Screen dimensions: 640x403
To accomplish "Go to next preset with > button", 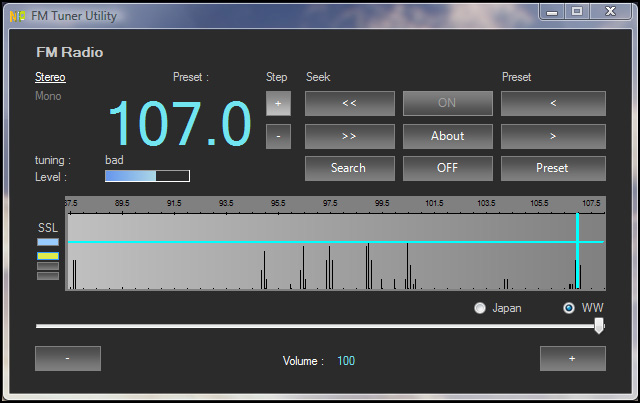I will click(x=553, y=136).
